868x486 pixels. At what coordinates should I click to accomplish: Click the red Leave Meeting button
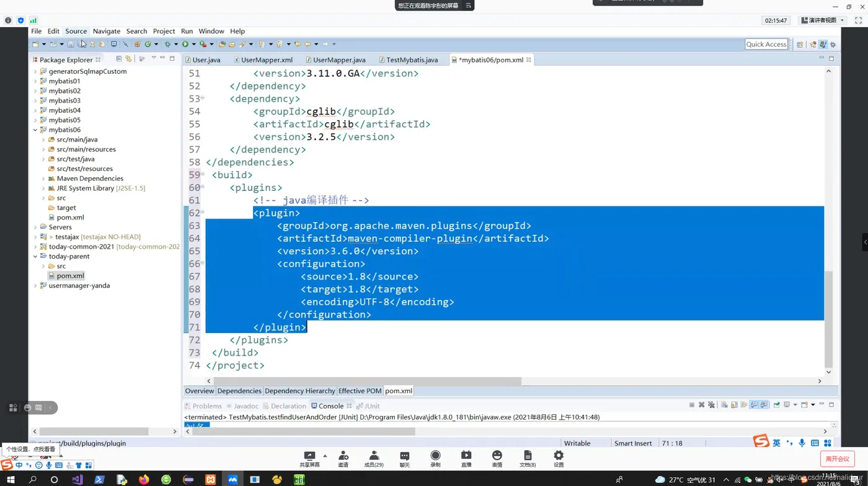[x=838, y=459]
